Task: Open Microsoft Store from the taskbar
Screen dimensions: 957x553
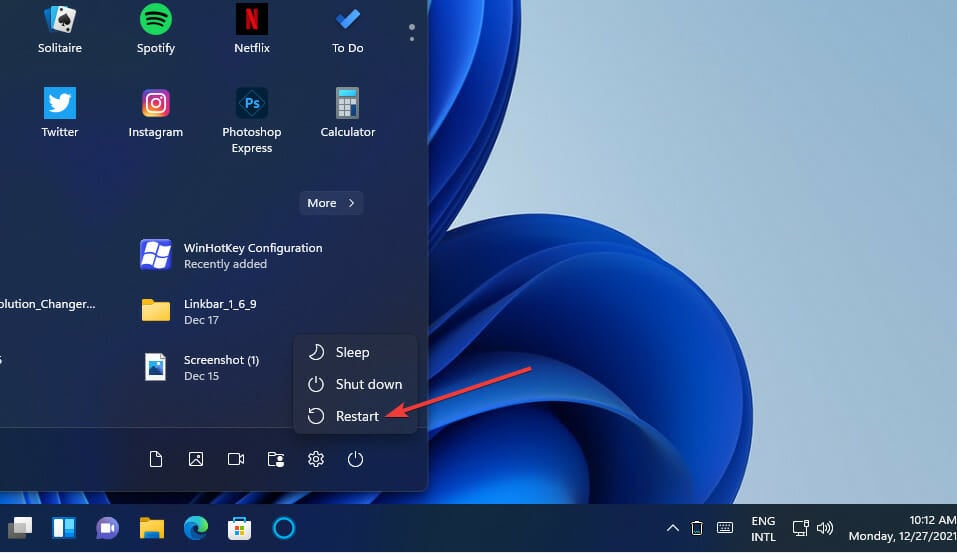Action: point(240,528)
